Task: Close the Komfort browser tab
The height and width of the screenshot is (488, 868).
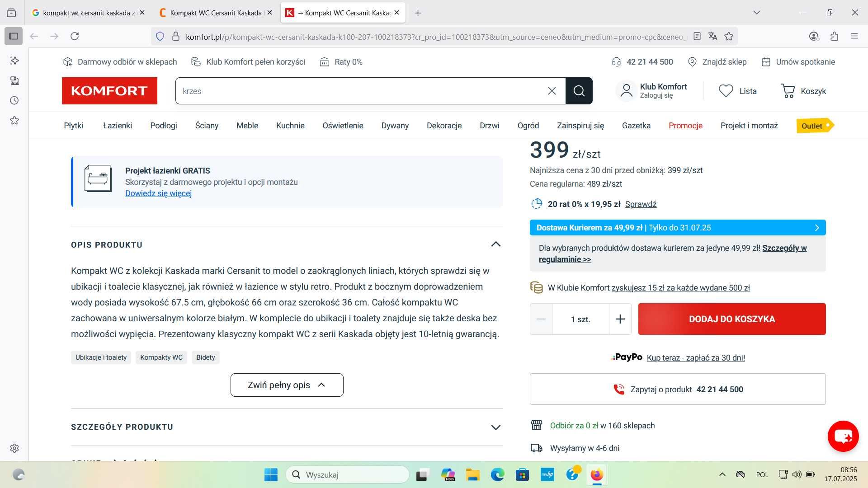Action: 396,13
